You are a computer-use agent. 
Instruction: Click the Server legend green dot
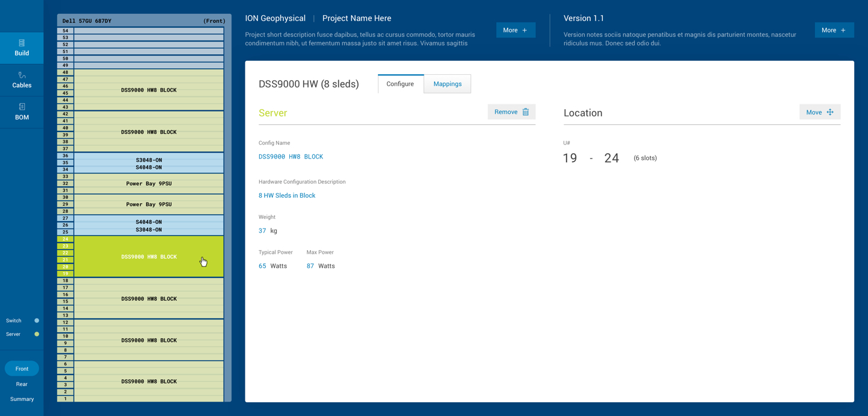37,334
